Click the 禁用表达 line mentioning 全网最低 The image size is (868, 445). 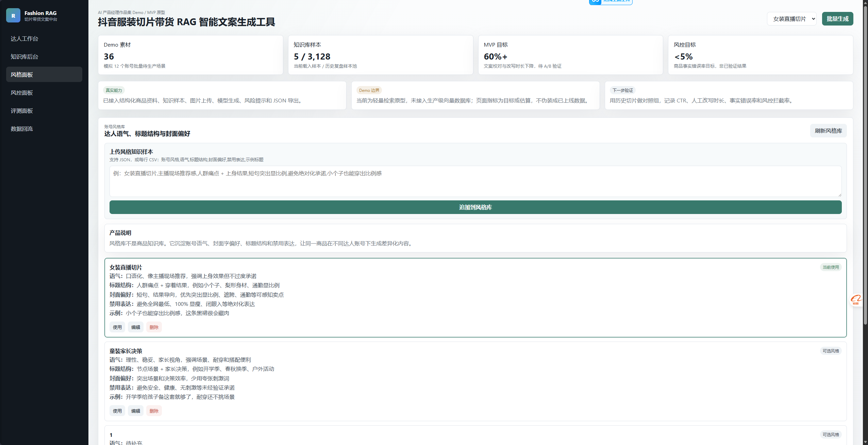[182, 304]
